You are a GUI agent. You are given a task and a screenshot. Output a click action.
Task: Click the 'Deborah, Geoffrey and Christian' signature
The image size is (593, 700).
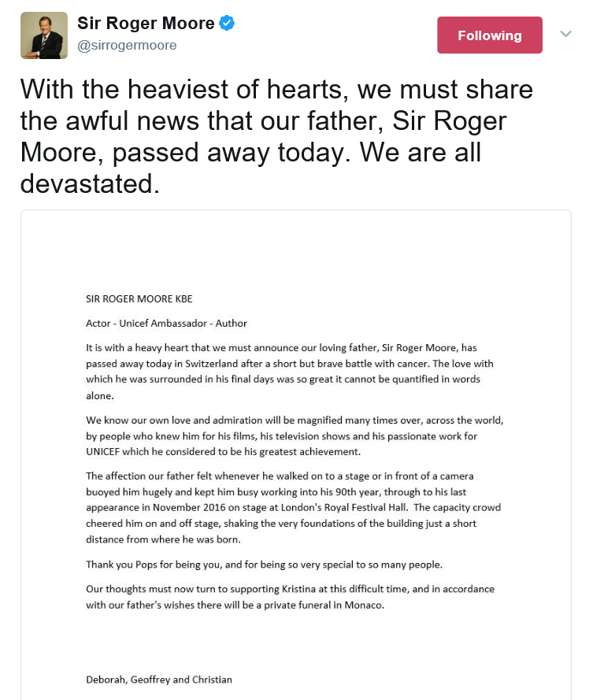(x=159, y=679)
